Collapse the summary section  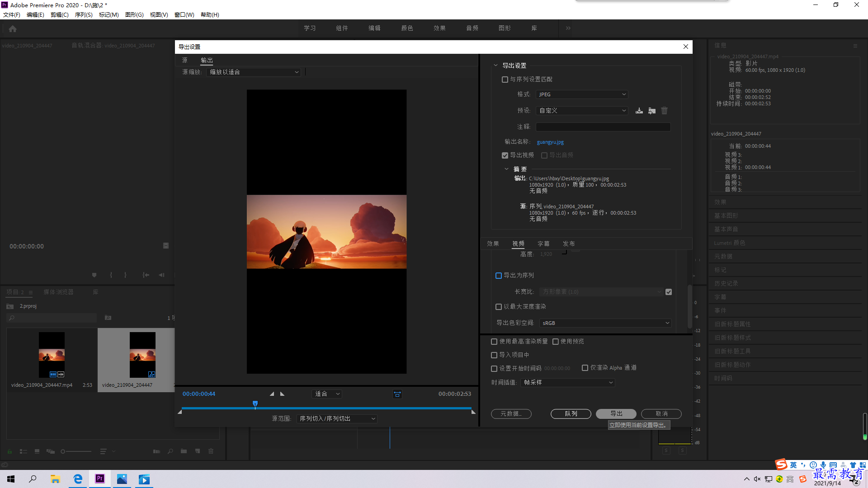coord(506,169)
